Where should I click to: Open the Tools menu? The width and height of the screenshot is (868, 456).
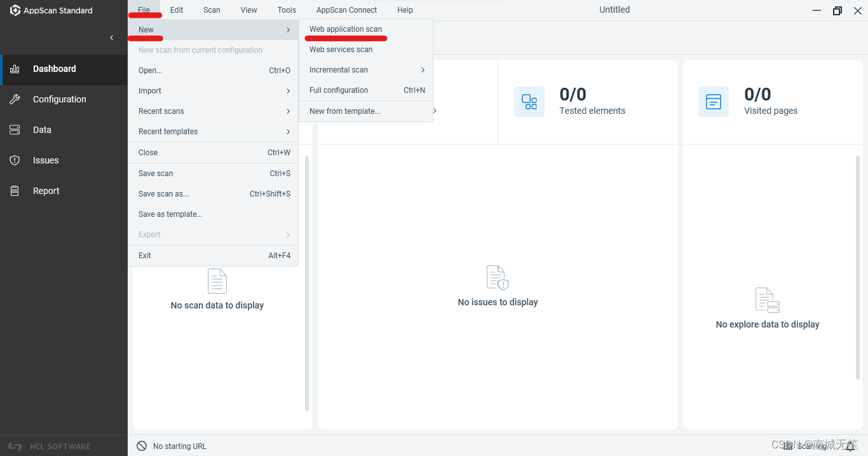287,10
